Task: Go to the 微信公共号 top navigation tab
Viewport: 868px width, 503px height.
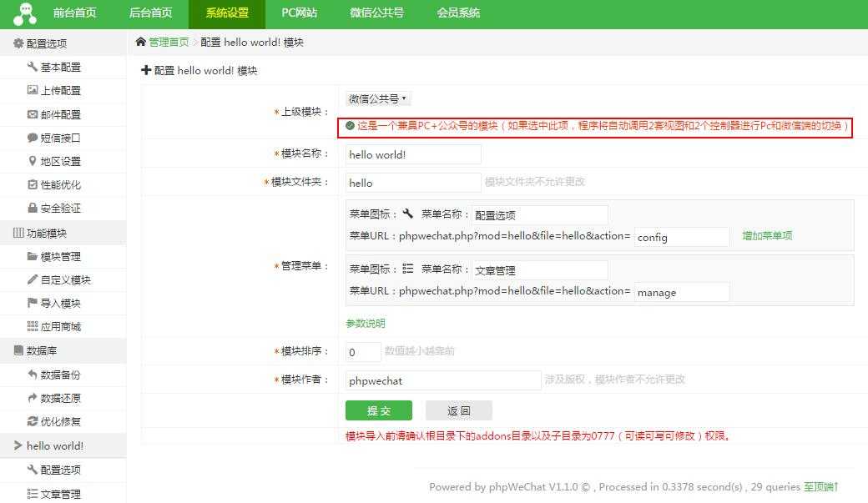Action: coord(377,13)
